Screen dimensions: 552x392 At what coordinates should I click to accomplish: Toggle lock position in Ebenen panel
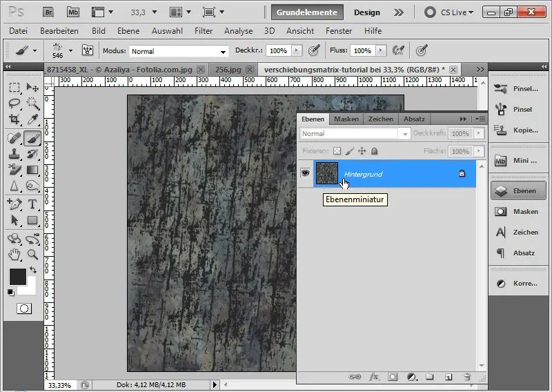coord(362,151)
